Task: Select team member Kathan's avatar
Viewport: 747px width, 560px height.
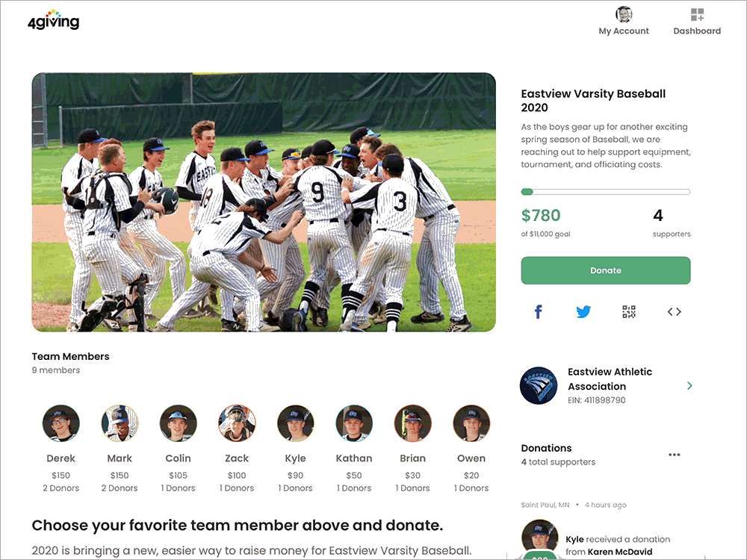Action: [354, 423]
